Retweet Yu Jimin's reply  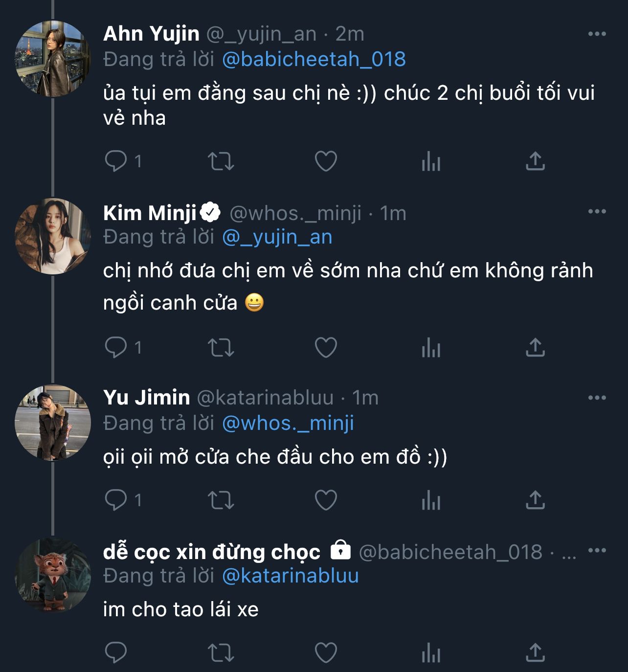(x=221, y=500)
